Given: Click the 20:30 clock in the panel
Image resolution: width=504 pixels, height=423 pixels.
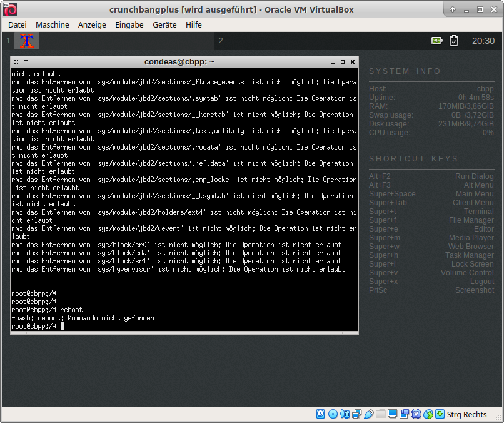Looking at the screenshot, I should [x=483, y=41].
